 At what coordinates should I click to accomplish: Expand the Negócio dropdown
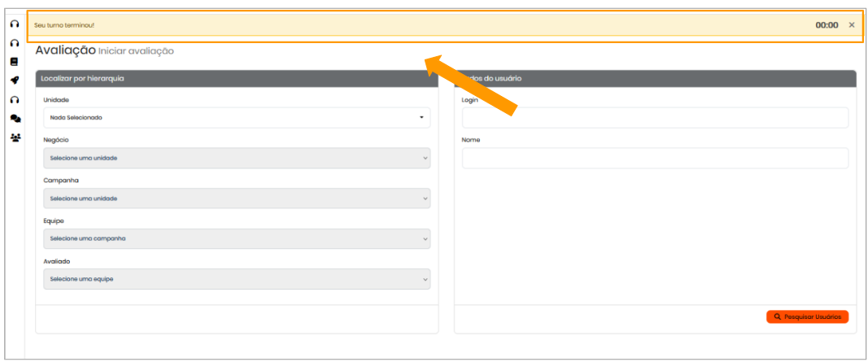236,158
